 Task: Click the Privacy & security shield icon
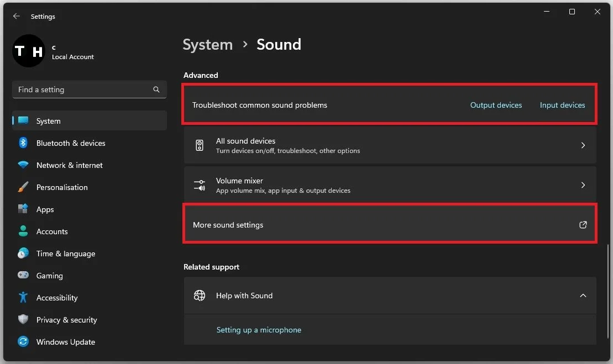pyautogui.click(x=23, y=320)
